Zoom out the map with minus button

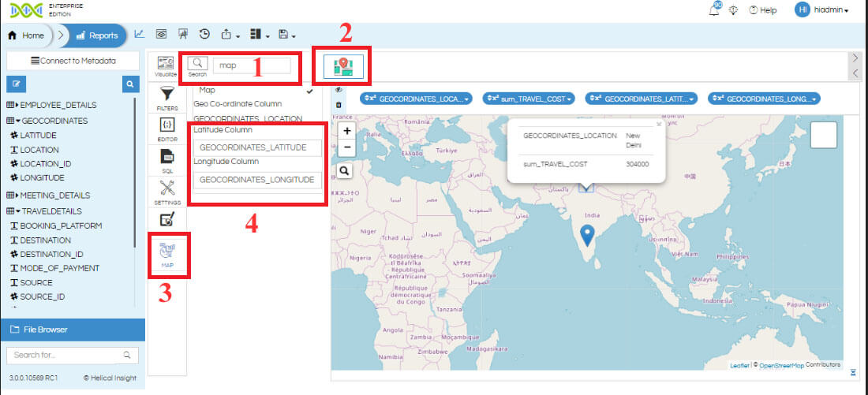pos(347,147)
